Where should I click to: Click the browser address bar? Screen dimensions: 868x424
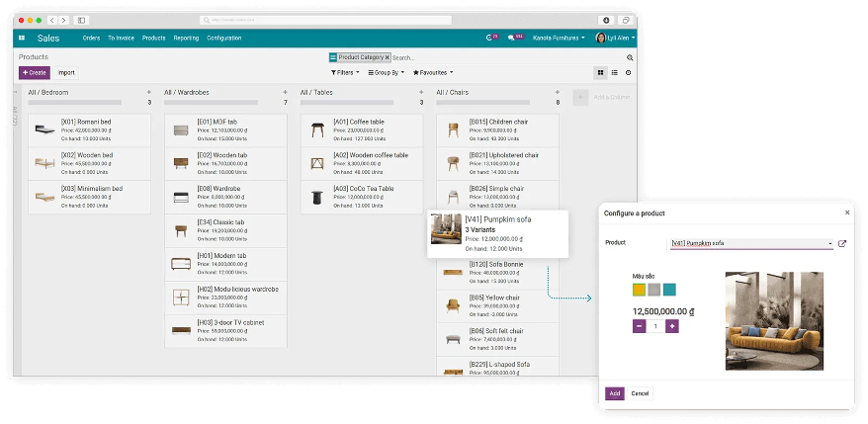[x=325, y=20]
